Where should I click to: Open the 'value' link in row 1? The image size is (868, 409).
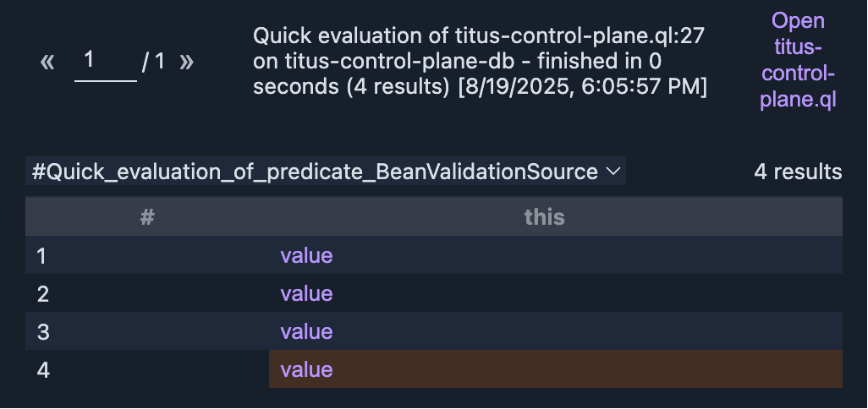(x=306, y=255)
